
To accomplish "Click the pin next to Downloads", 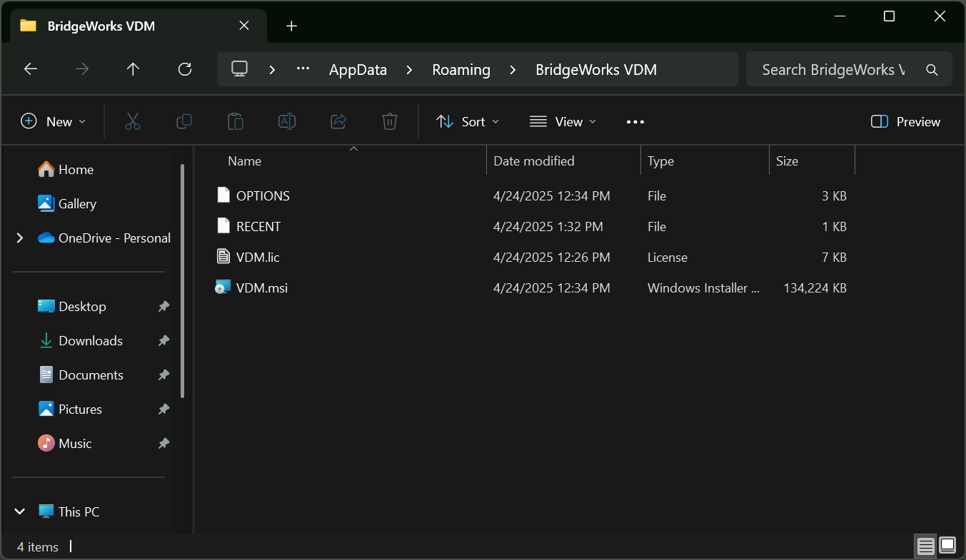I will (x=163, y=341).
